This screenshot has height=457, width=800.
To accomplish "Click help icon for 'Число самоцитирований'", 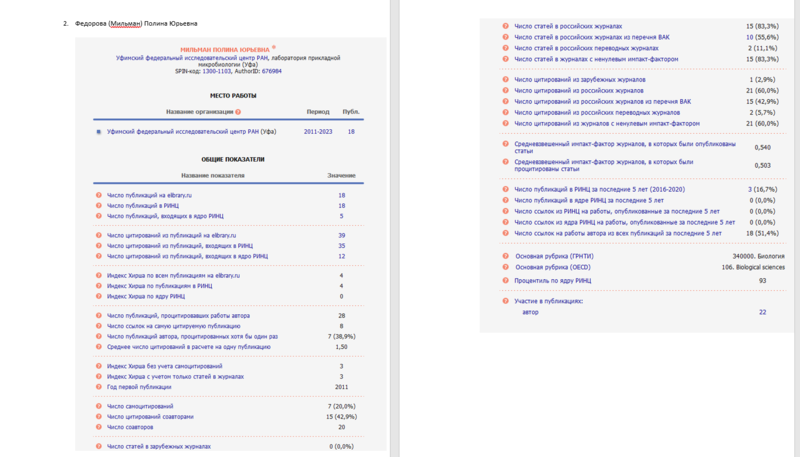I will (x=99, y=407).
